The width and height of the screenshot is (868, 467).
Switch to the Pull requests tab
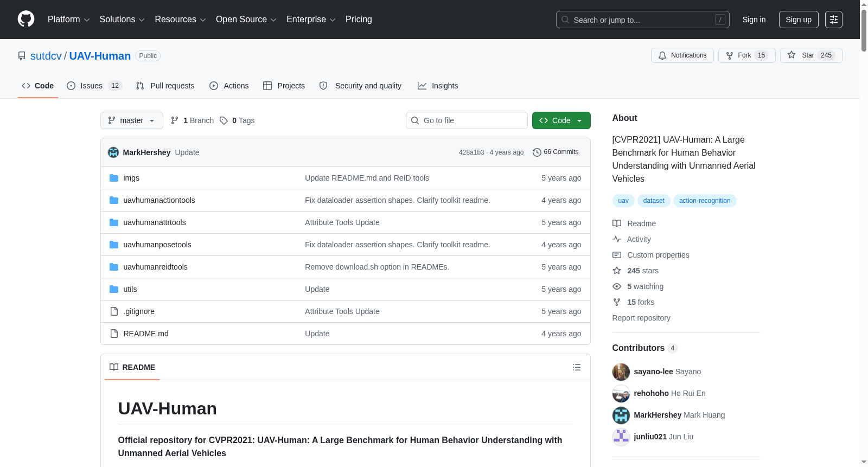165,86
